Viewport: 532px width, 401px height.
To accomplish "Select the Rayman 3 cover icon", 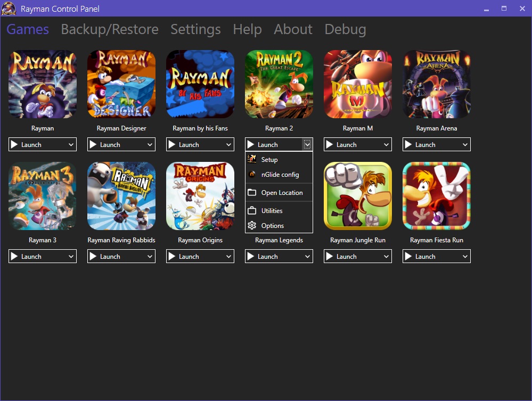I will (43, 196).
